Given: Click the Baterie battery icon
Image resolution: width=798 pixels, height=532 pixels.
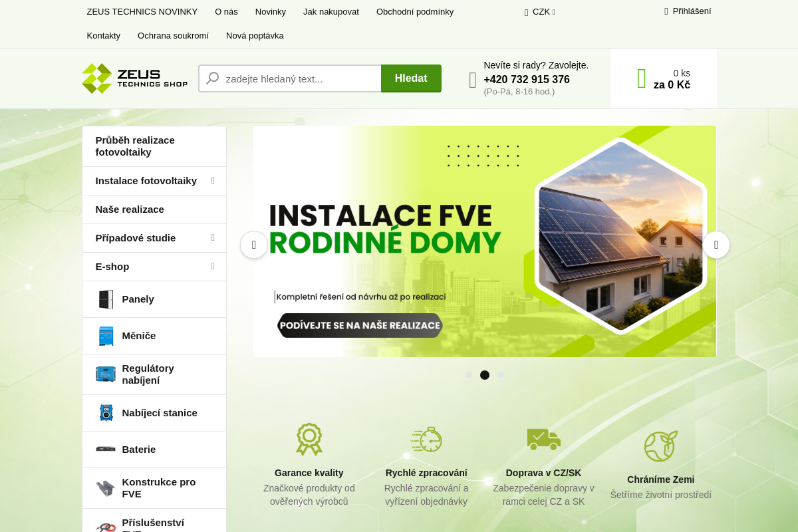Looking at the screenshot, I should tap(106, 450).
